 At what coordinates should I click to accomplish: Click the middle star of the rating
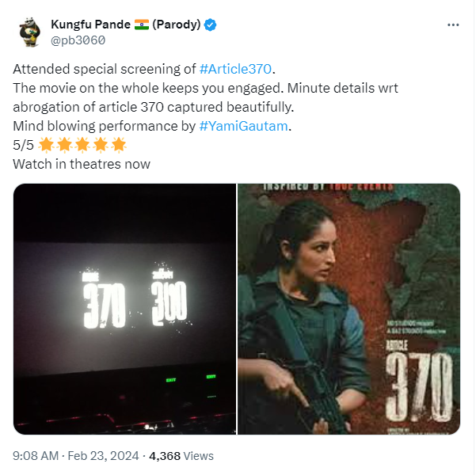[x=82, y=144]
